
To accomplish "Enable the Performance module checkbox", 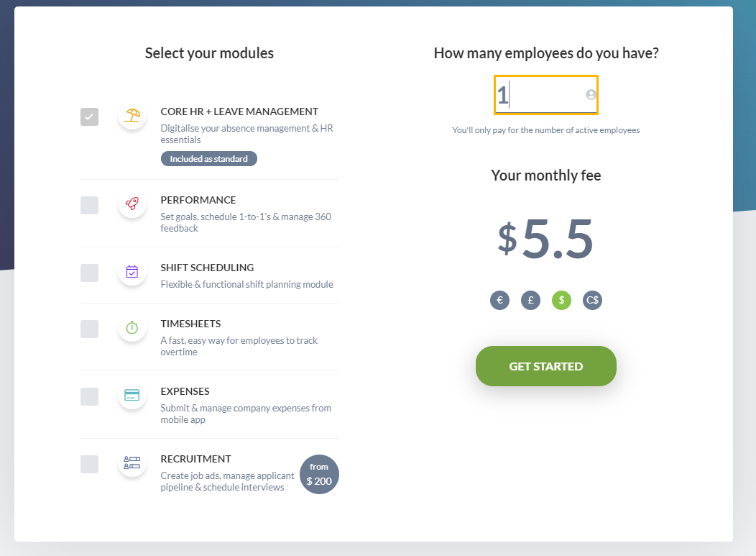I will coord(90,205).
